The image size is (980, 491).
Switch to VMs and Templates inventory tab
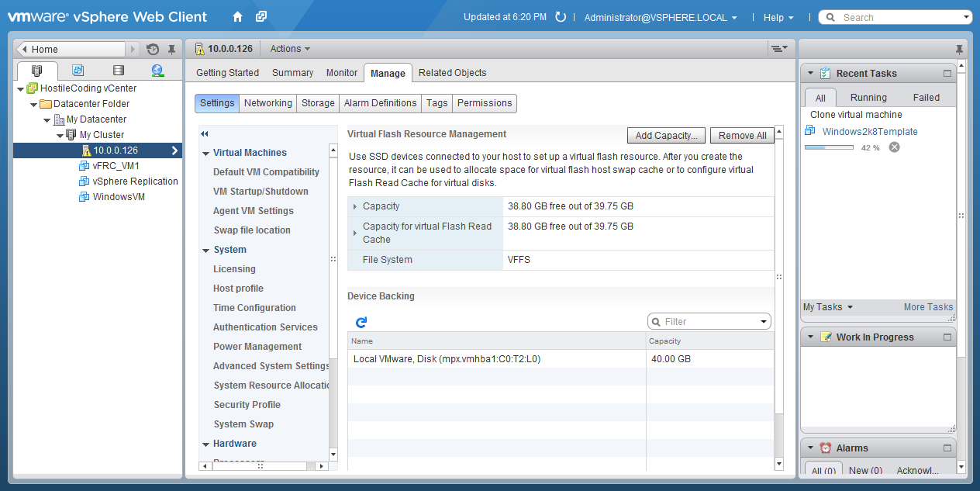[x=78, y=71]
